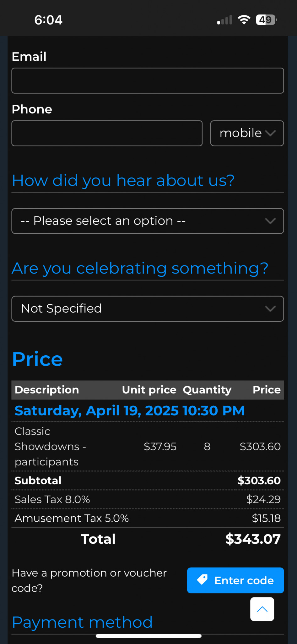Tap the Saturday, April 19 date row
This screenshot has height=644, width=297.
(x=129, y=411)
